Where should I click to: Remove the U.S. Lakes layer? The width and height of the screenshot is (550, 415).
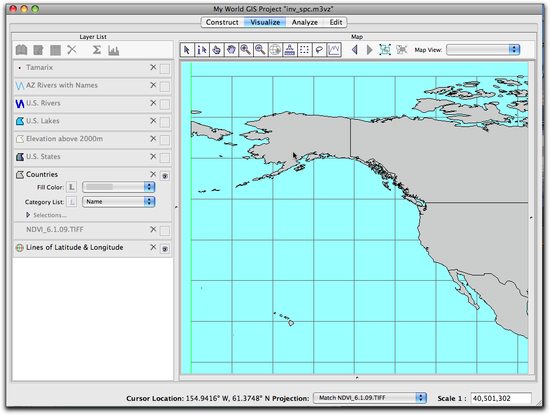tap(153, 121)
